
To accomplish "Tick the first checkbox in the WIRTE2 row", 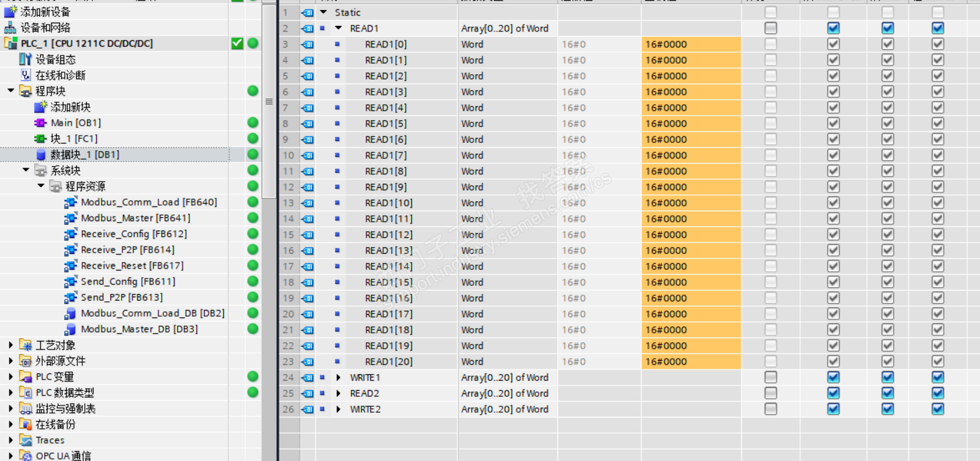I will pyautogui.click(x=771, y=410).
